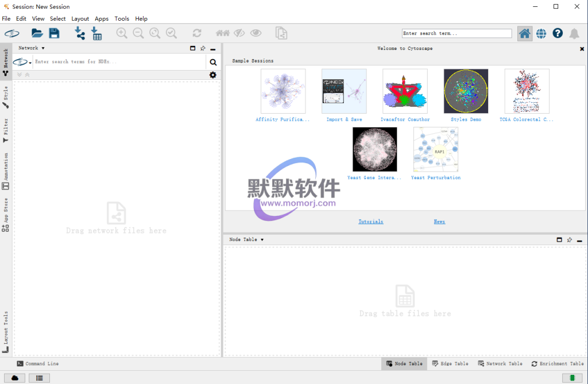The width and height of the screenshot is (588, 384).
Task: Open the Layout menu
Action: tap(80, 19)
